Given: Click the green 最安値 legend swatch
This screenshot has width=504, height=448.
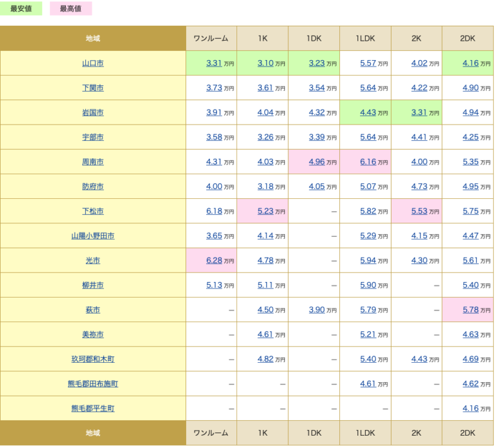Looking at the screenshot, I should click(x=21, y=8).
